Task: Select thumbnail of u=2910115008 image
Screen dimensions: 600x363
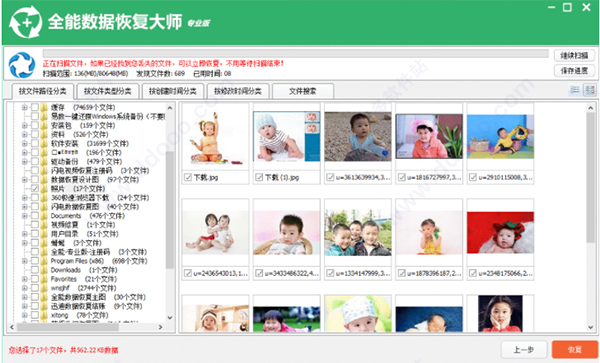Action: [x=500, y=137]
